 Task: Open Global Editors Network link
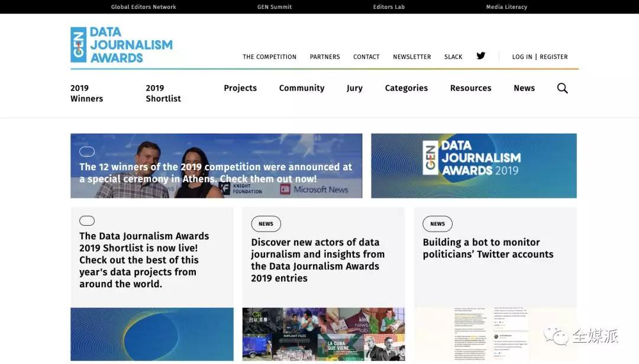click(143, 7)
